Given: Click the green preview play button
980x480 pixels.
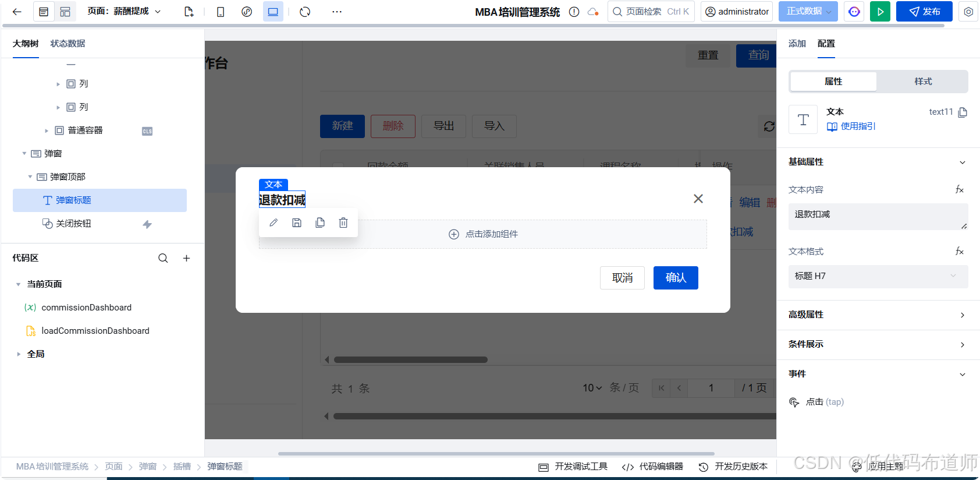Looking at the screenshot, I should pyautogui.click(x=880, y=12).
